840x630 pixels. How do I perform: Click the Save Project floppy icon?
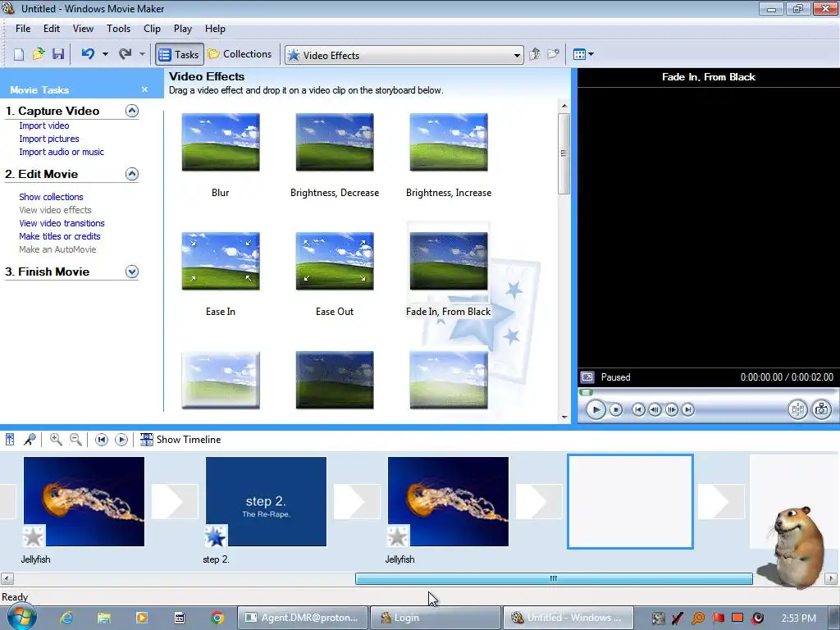click(x=58, y=54)
